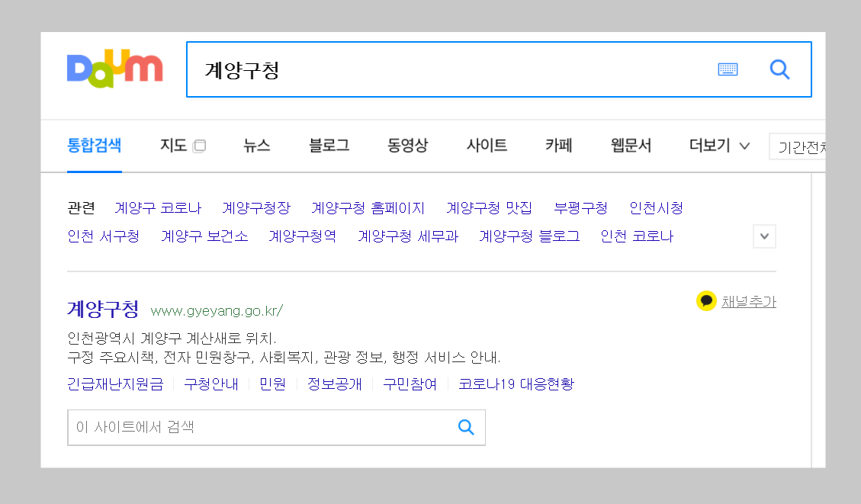Open the 뉴스 tab
Image resolution: width=861 pixels, height=504 pixels.
pos(257,146)
